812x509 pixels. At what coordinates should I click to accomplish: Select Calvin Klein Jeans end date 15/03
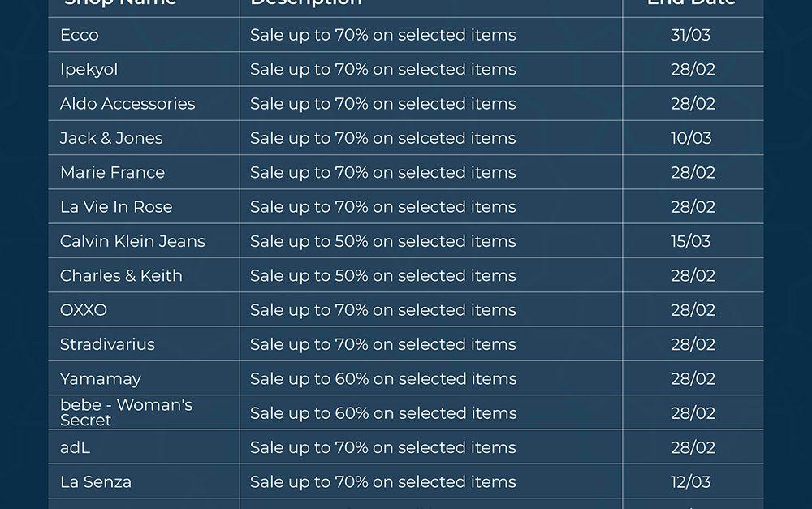(691, 241)
